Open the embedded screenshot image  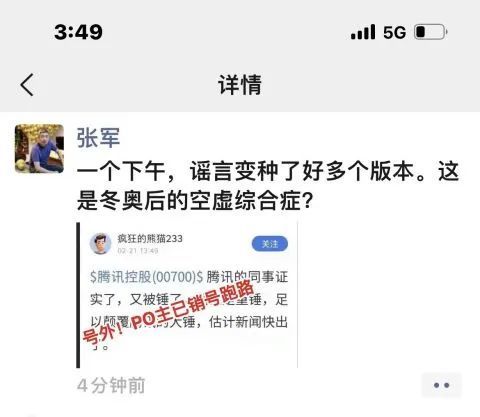pyautogui.click(x=187, y=295)
